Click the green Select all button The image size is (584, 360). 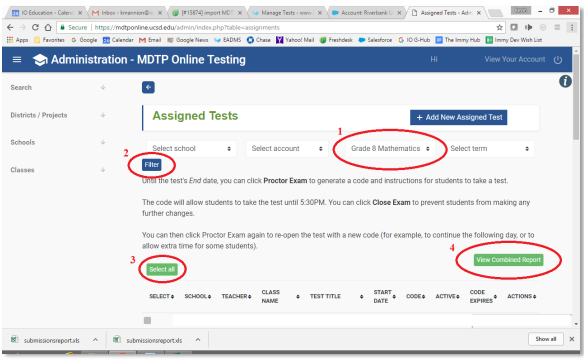[x=162, y=269]
